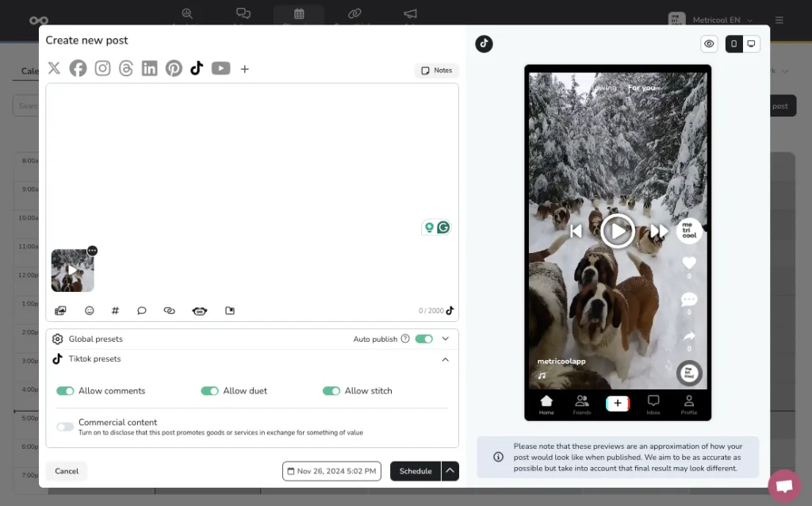The width and height of the screenshot is (812, 506).
Task: Open the emoji picker icon
Action: tap(90, 311)
